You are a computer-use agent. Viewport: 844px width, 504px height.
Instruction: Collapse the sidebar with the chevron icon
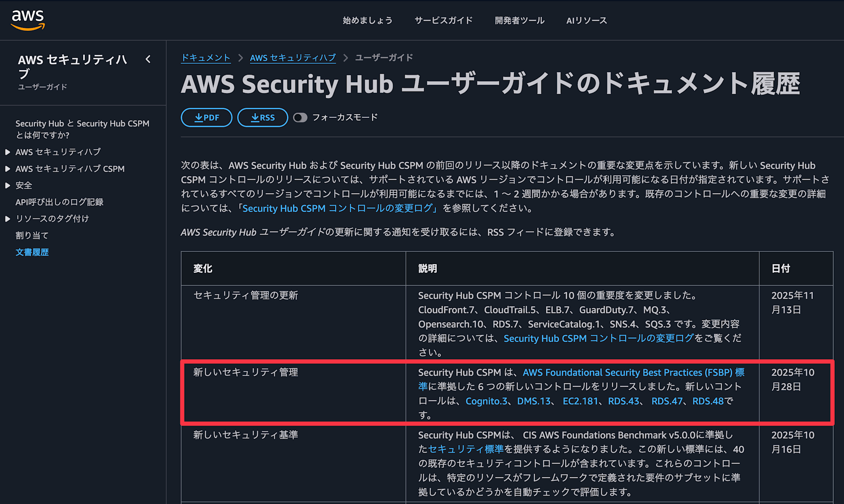(148, 59)
